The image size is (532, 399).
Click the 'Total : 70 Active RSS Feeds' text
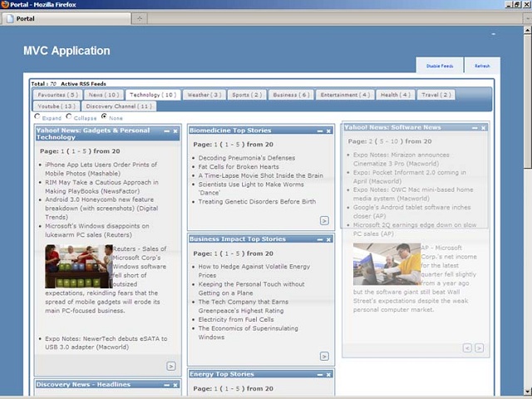(x=68, y=84)
